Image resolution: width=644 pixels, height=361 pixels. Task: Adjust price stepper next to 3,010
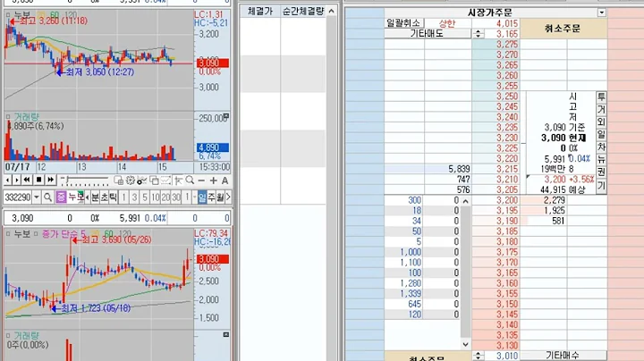(478, 356)
